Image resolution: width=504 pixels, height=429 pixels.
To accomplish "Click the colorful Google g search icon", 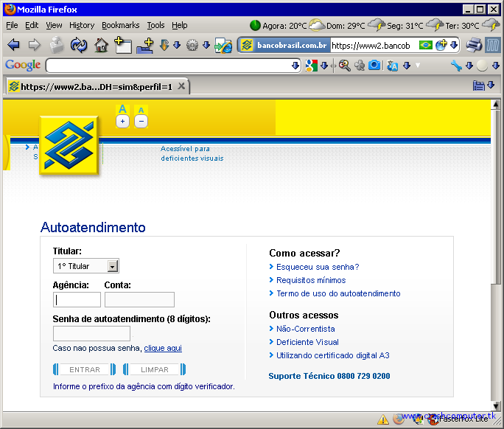I will pos(312,66).
